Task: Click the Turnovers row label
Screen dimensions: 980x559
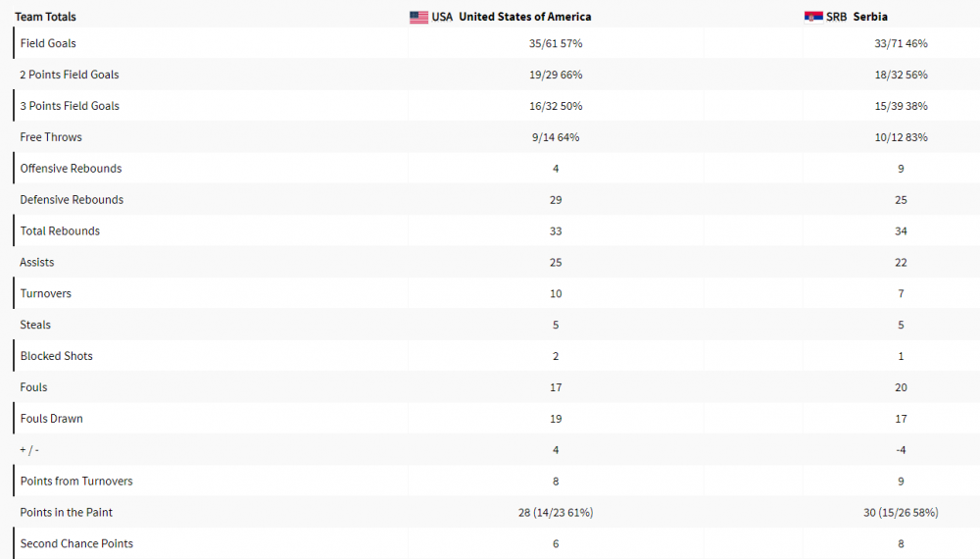Action: pos(45,294)
